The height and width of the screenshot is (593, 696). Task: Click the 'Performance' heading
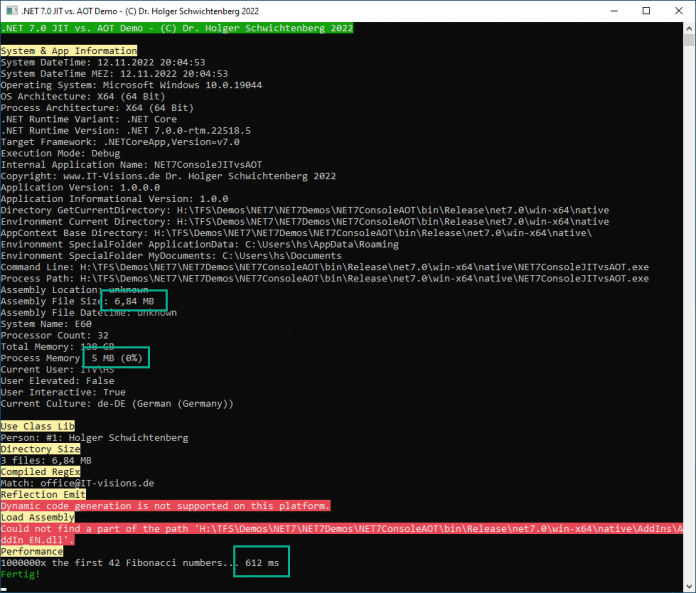(32, 552)
